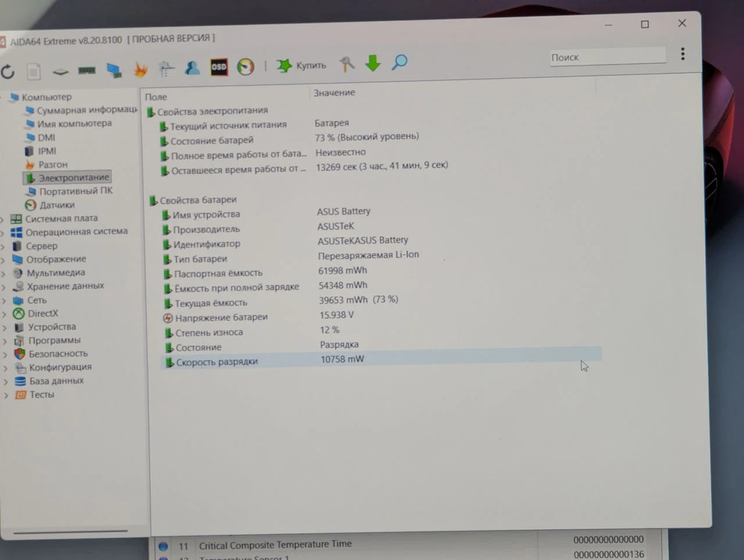Click the Значение column header
The image size is (744, 560).
tap(334, 92)
